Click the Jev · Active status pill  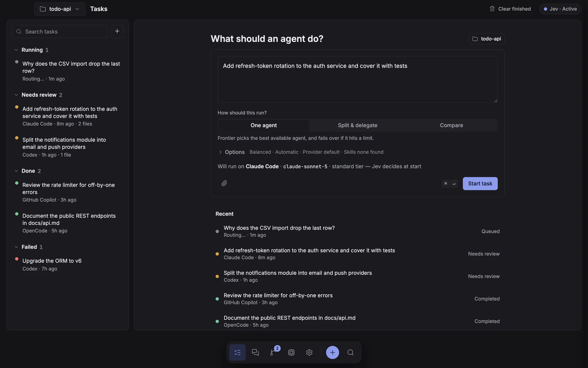(560, 9)
